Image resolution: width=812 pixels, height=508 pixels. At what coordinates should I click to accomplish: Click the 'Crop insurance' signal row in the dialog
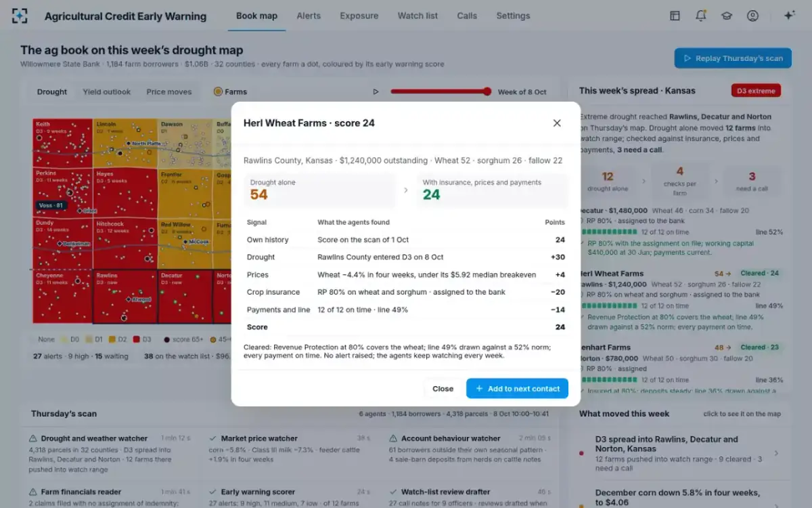[x=406, y=293]
